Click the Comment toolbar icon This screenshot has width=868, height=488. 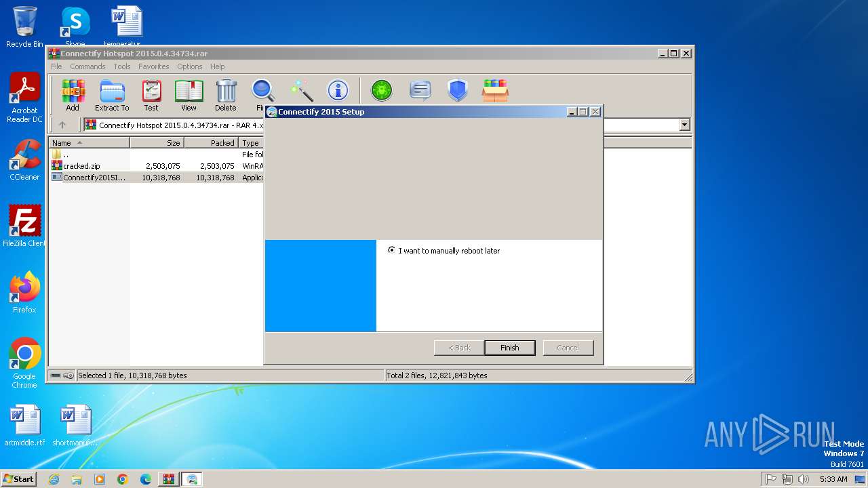click(420, 90)
